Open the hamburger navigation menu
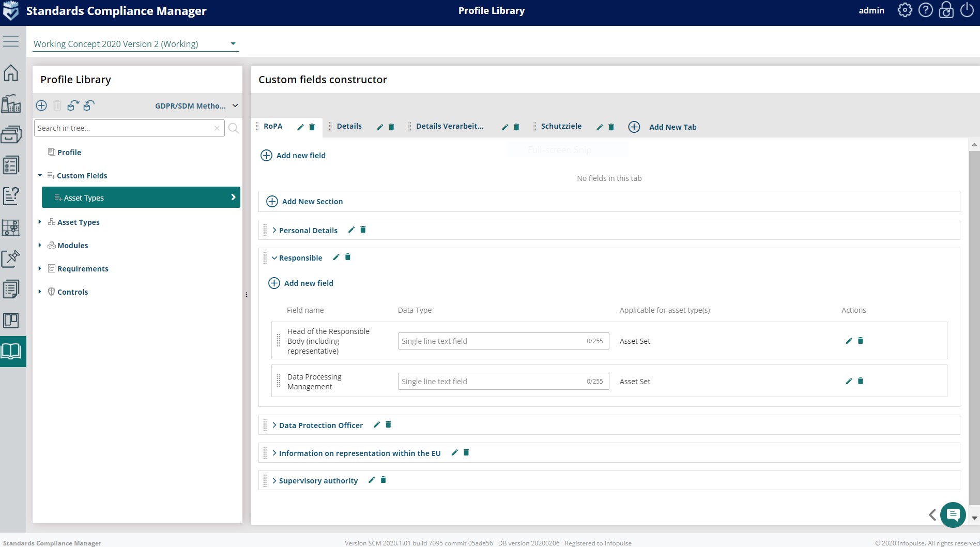This screenshot has width=980, height=547. [x=11, y=41]
